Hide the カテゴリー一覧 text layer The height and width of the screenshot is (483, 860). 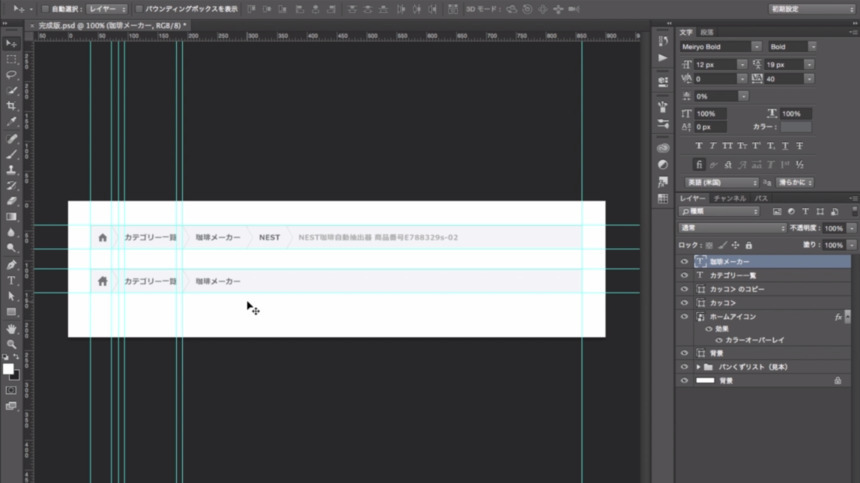point(684,276)
